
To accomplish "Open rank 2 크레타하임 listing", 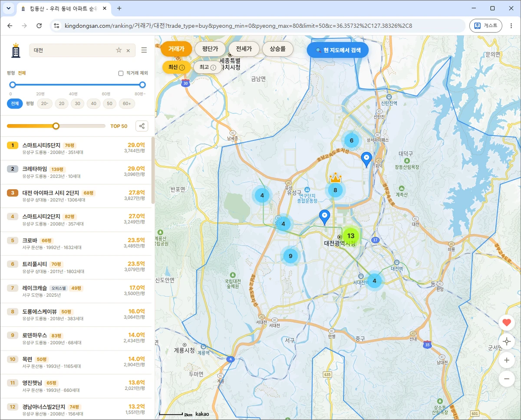I will [76, 172].
